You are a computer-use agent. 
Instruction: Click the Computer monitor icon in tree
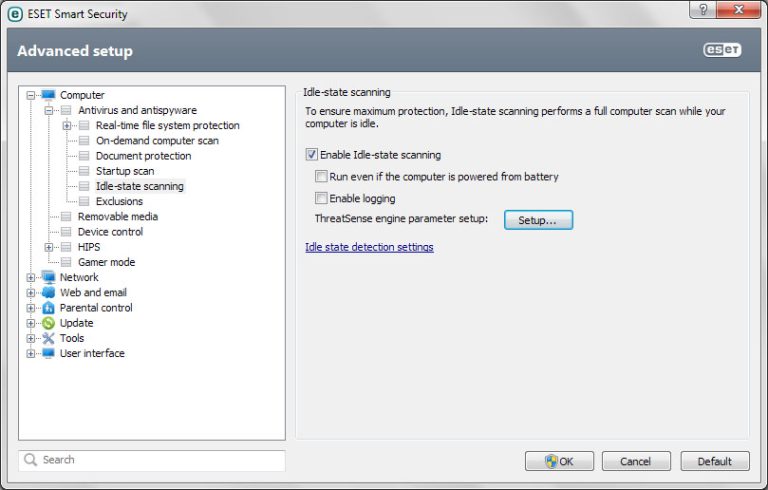pyautogui.click(x=48, y=95)
